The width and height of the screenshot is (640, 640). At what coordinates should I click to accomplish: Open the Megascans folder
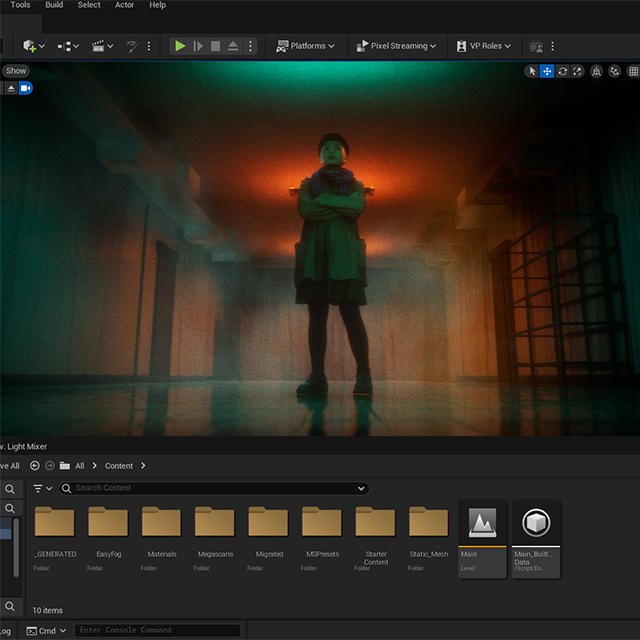[215, 524]
